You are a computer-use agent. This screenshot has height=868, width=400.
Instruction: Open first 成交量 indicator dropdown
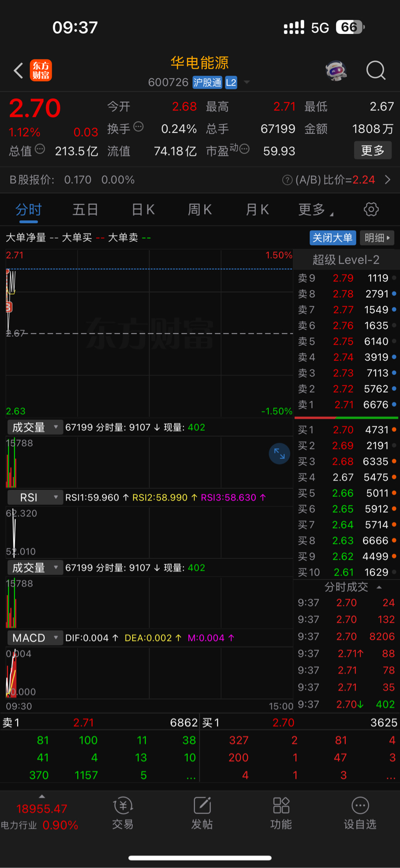click(35, 427)
